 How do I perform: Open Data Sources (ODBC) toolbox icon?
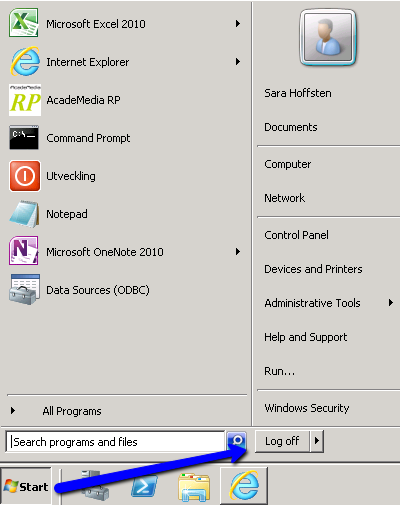pos(25,289)
